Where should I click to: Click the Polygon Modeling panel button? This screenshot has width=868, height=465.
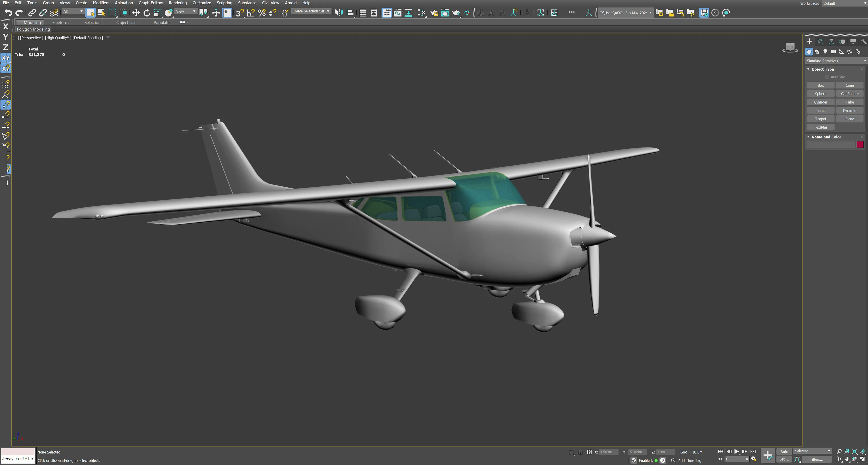point(33,29)
